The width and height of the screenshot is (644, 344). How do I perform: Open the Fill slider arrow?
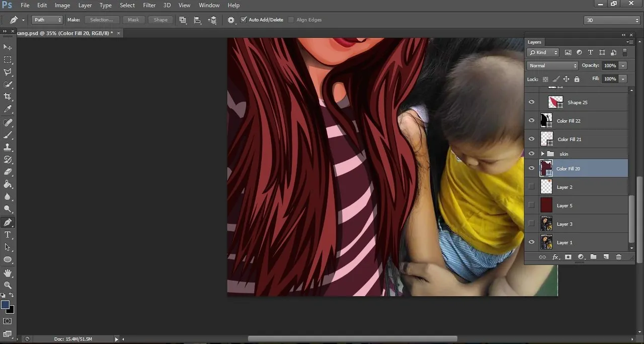[x=623, y=79]
